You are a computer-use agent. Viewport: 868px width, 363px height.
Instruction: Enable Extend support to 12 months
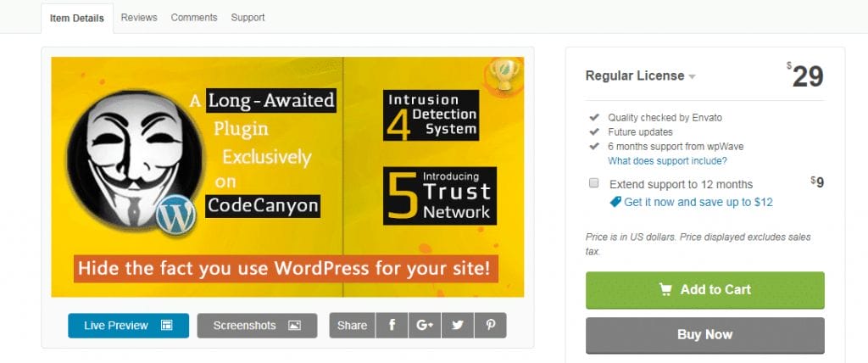tap(593, 183)
